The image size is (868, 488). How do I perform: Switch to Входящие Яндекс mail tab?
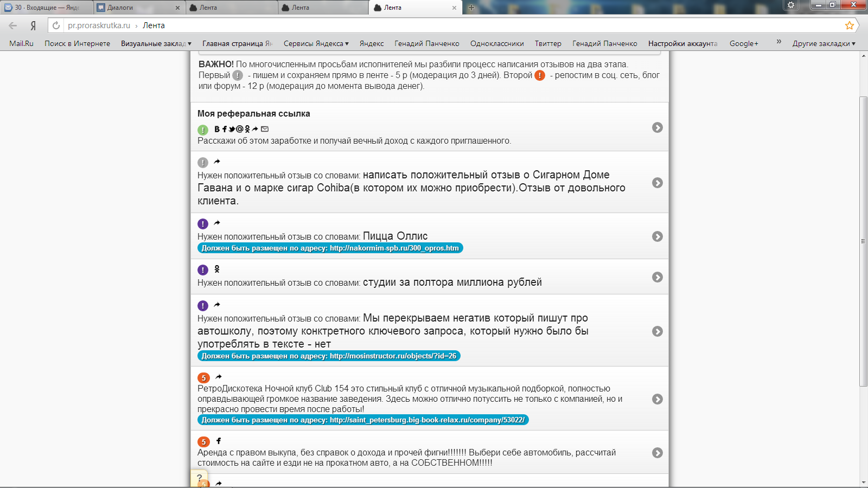coord(46,8)
